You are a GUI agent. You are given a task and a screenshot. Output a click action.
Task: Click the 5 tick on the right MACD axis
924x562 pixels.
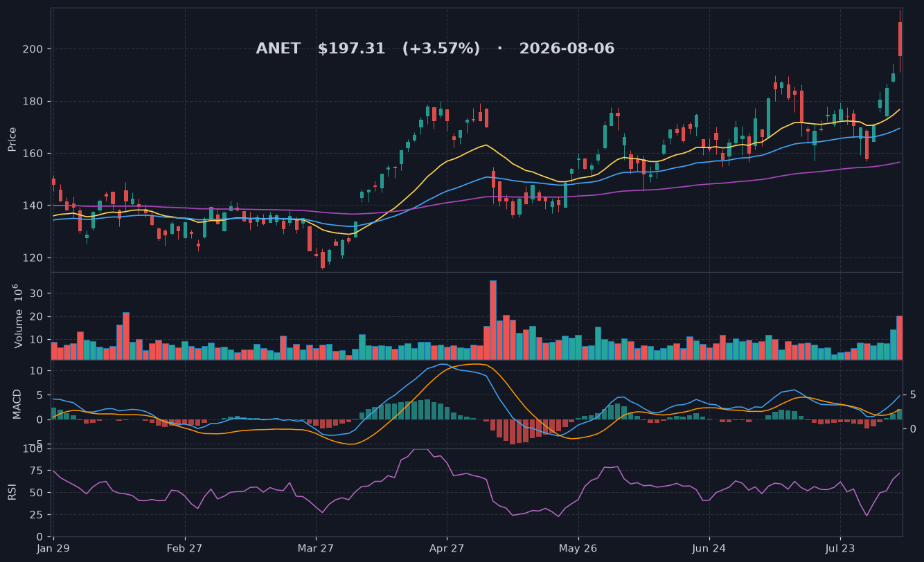pyautogui.click(x=913, y=395)
